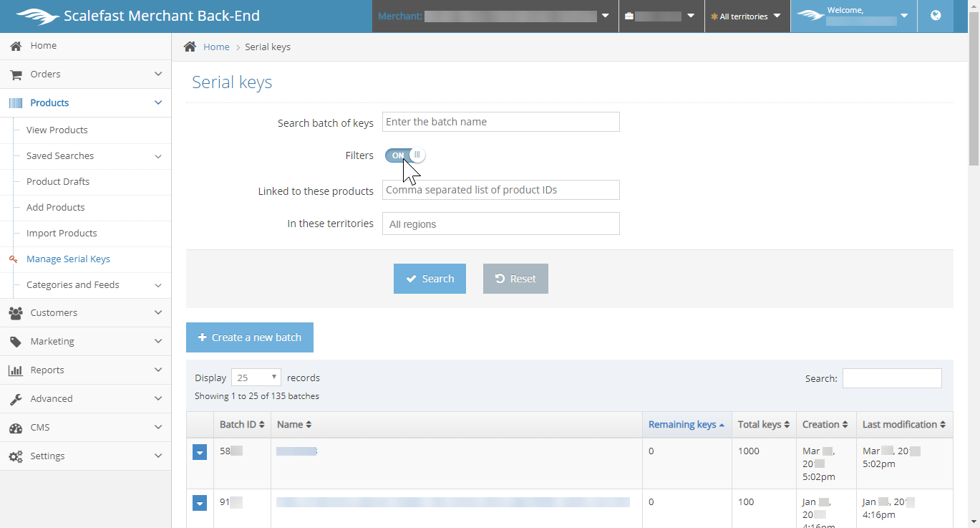Screen dimensions: 980x528
Task: Select Manage Serial Keys menu item
Action: click(x=68, y=259)
